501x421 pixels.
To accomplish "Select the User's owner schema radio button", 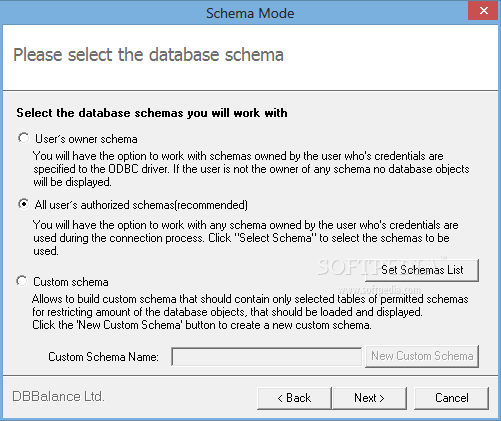I will 24,138.
